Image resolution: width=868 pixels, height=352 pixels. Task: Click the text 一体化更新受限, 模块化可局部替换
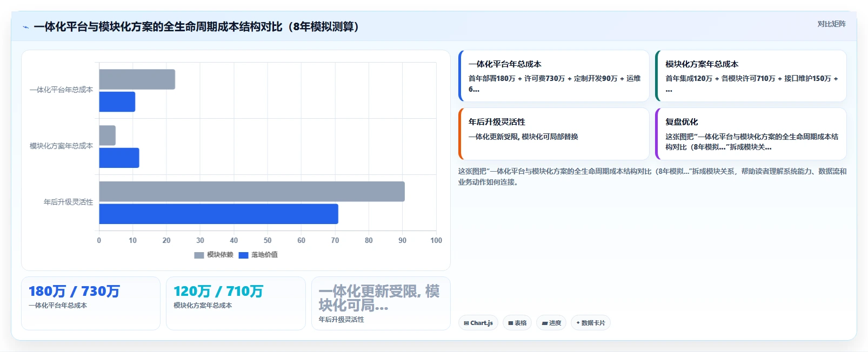tap(523, 137)
